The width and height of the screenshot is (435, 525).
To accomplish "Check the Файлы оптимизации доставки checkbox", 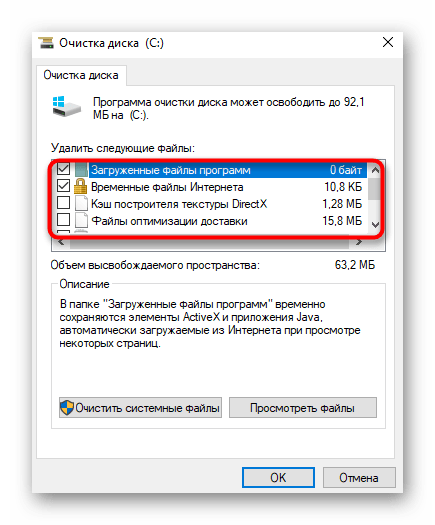I will [x=63, y=220].
